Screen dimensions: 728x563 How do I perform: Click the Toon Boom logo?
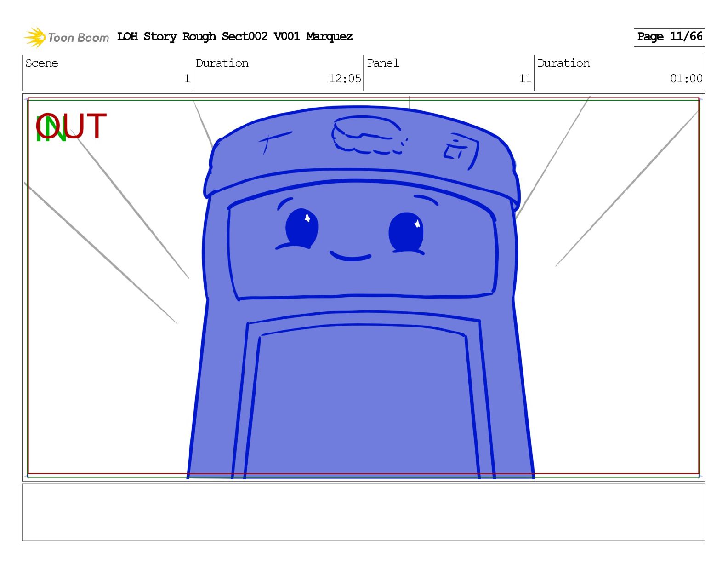[x=67, y=37]
